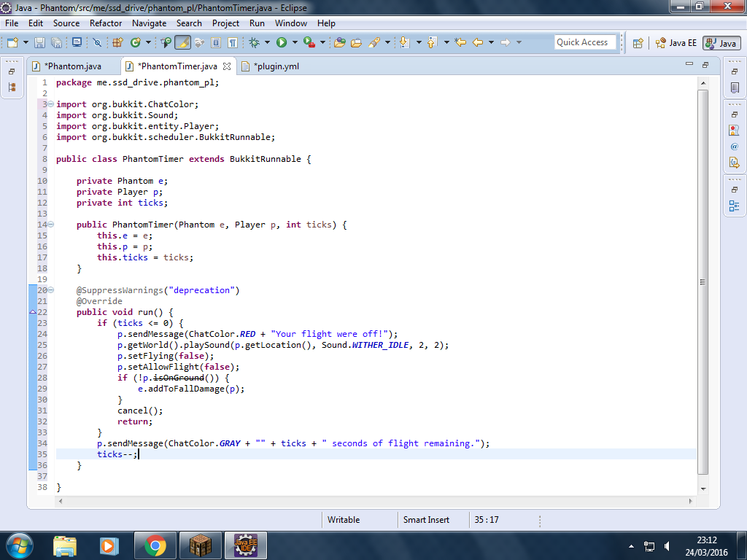This screenshot has width=747, height=560.
Task: Open dropdown arrow next to Run button
Action: click(x=295, y=42)
